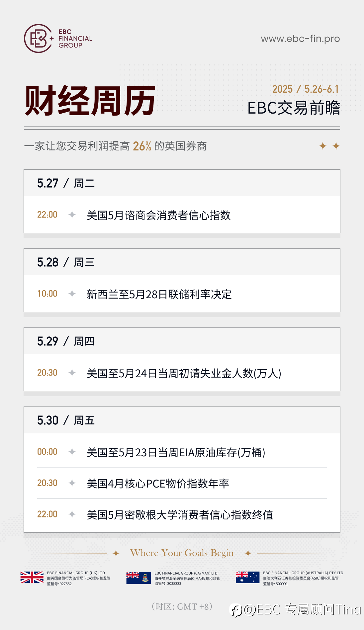Click star icon beside 22:00 谘商会 entry
The height and width of the screenshot is (630, 364).
[72, 215]
